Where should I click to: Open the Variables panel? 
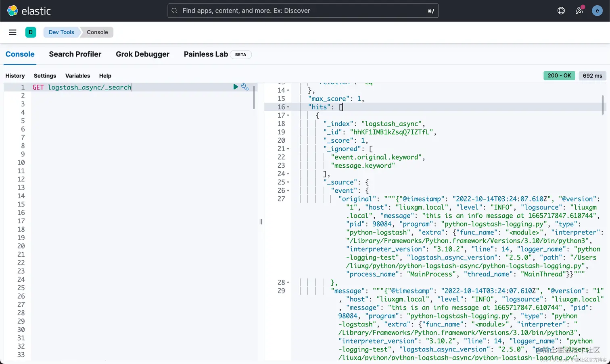(77, 76)
